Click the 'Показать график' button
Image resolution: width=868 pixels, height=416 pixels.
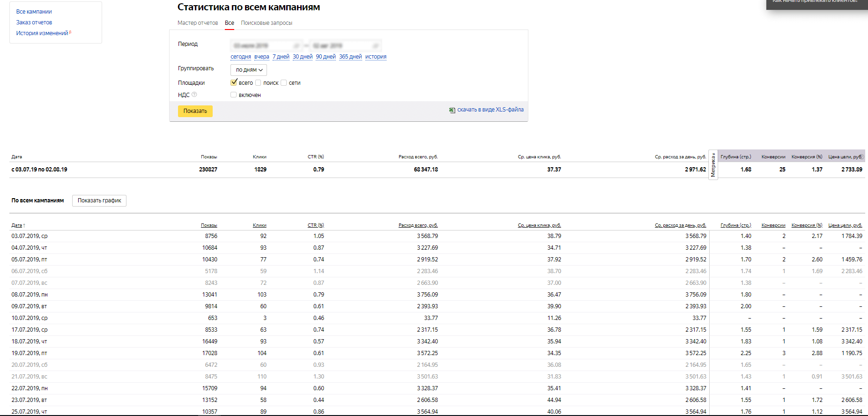point(99,201)
